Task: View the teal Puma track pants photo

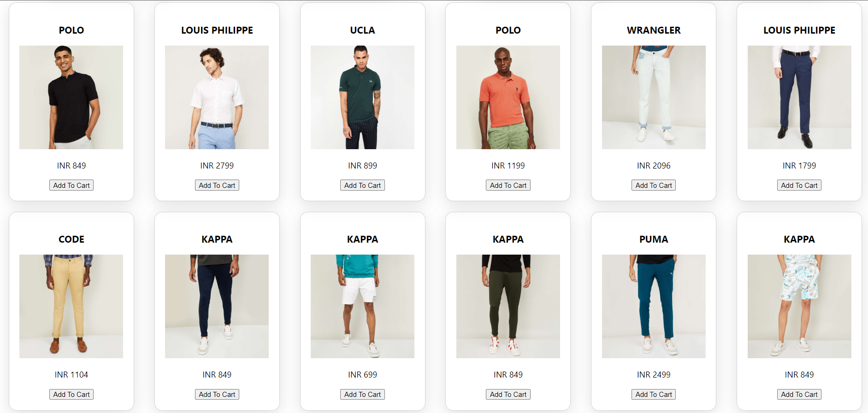Action: pos(654,306)
